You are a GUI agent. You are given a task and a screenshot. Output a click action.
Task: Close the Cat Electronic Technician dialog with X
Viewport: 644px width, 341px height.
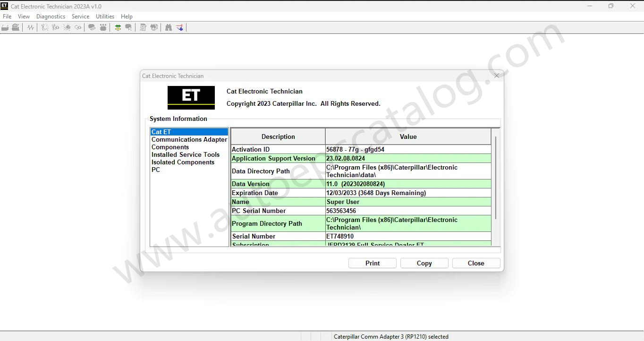point(496,76)
